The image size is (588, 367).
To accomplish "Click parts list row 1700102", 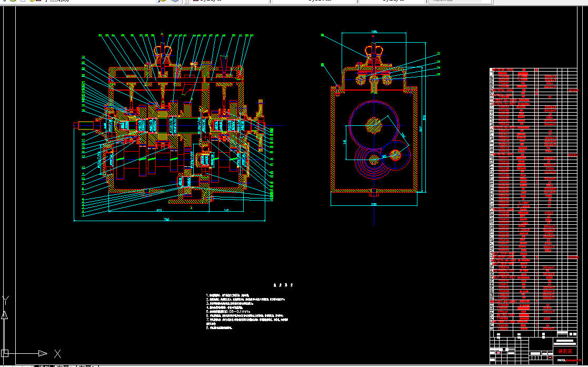I will (x=533, y=325).
